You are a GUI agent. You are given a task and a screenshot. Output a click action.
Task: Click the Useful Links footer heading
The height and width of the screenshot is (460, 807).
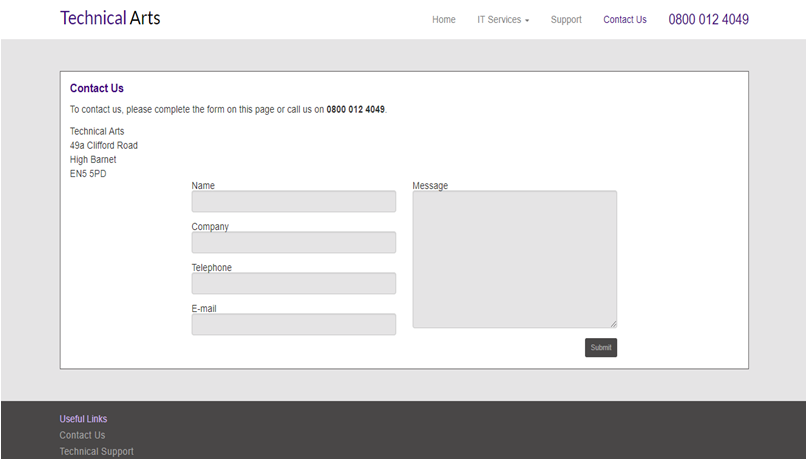point(83,419)
